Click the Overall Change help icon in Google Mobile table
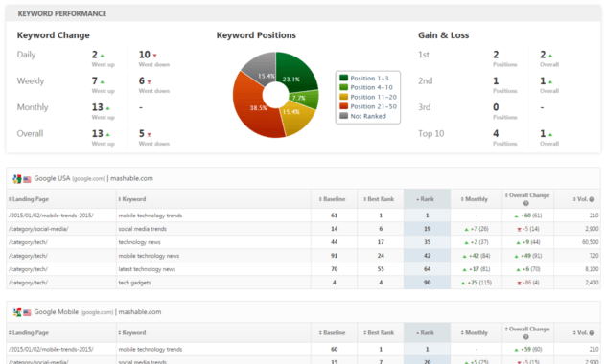Screen dimensions: 604x364 click(525, 337)
